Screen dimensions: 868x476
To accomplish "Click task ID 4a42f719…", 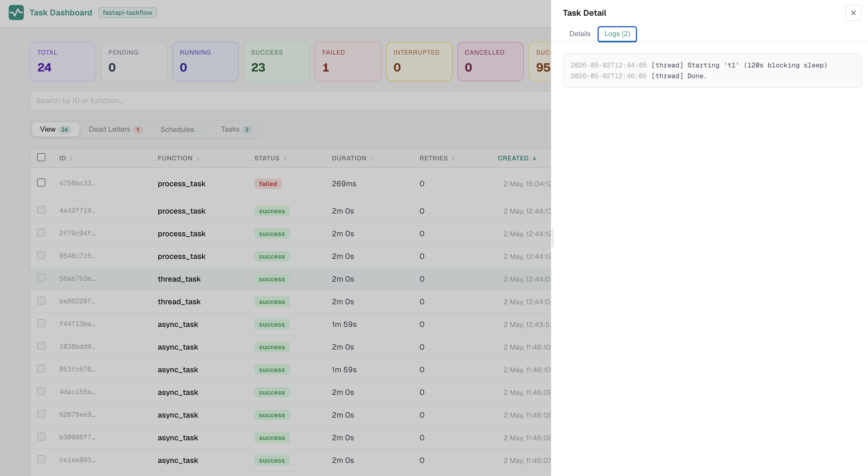I will point(77,211).
